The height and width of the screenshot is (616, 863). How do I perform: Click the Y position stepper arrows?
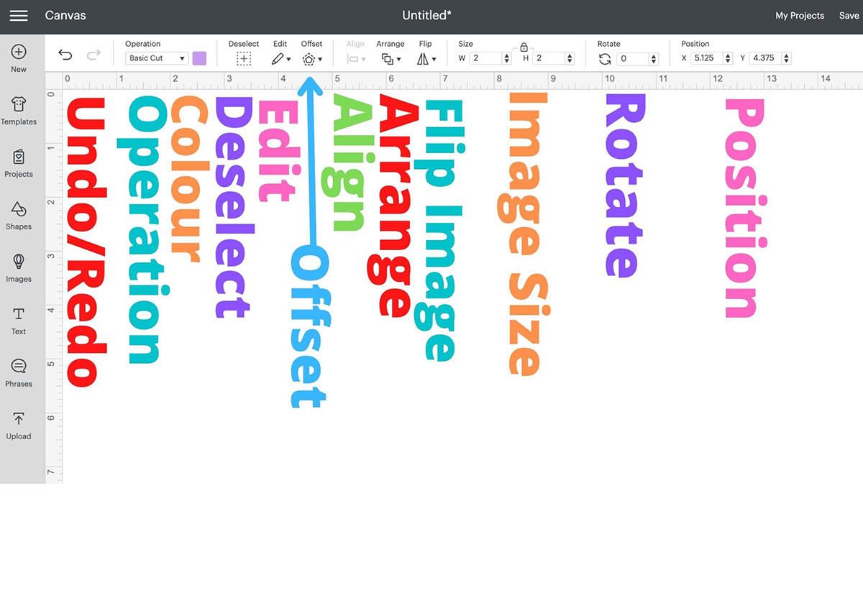(787, 58)
